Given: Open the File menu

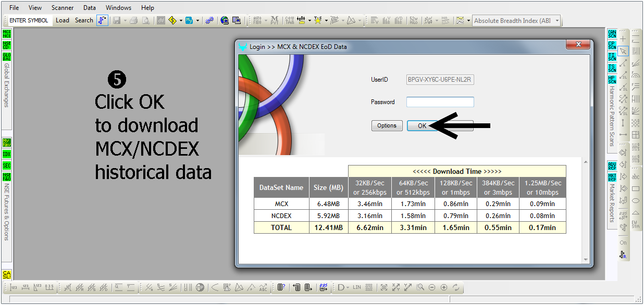Looking at the screenshot, I should [14, 8].
